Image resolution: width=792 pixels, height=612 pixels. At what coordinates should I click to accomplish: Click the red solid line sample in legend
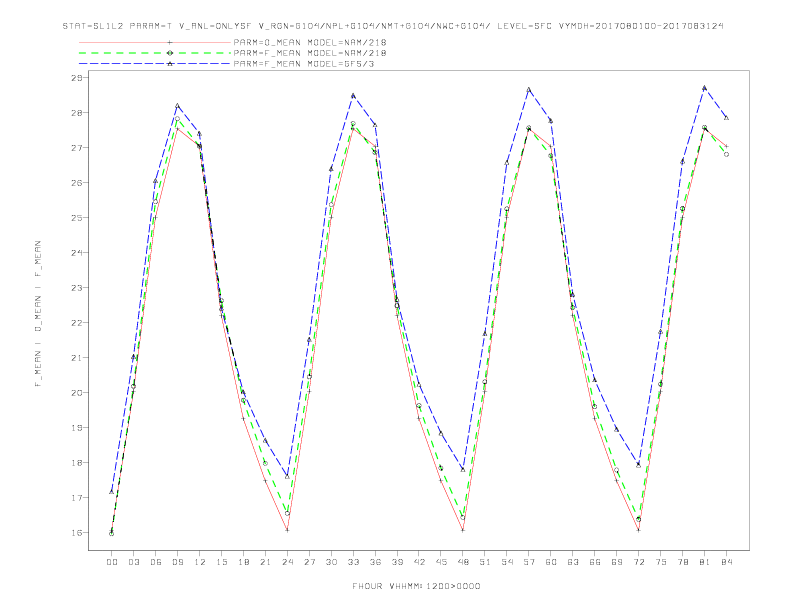click(x=155, y=42)
